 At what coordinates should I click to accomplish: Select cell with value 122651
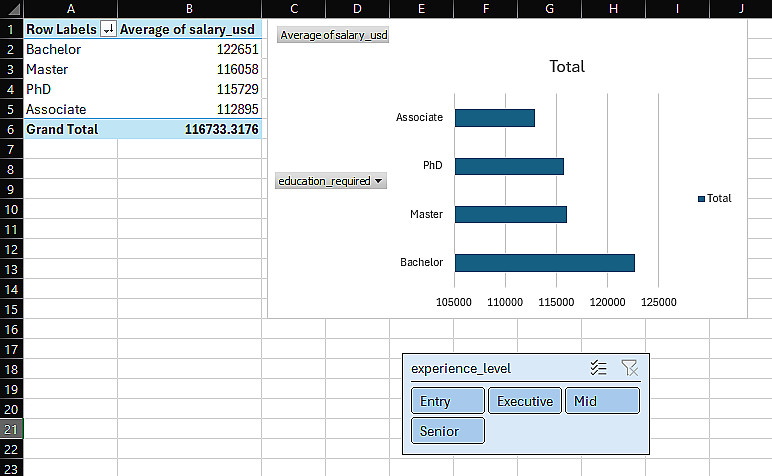tap(190, 49)
